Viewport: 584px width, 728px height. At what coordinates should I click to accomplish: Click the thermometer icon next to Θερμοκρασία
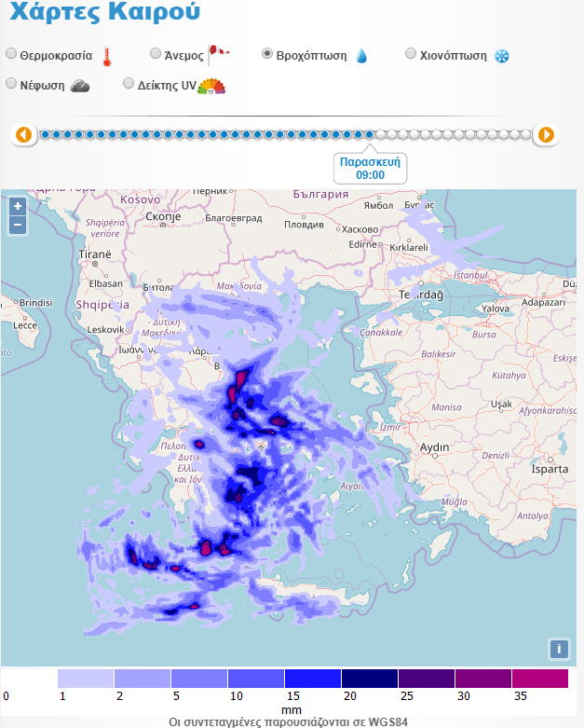coord(106,56)
